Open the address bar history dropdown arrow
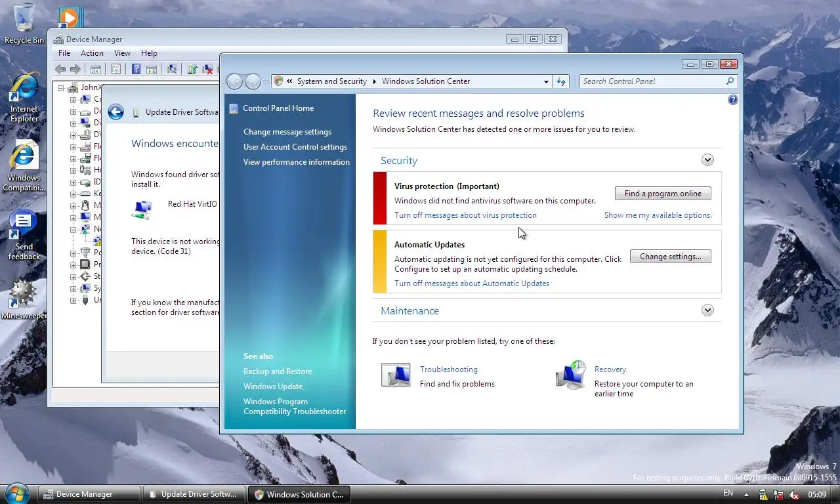Screen dimensions: 840x504 546,81
